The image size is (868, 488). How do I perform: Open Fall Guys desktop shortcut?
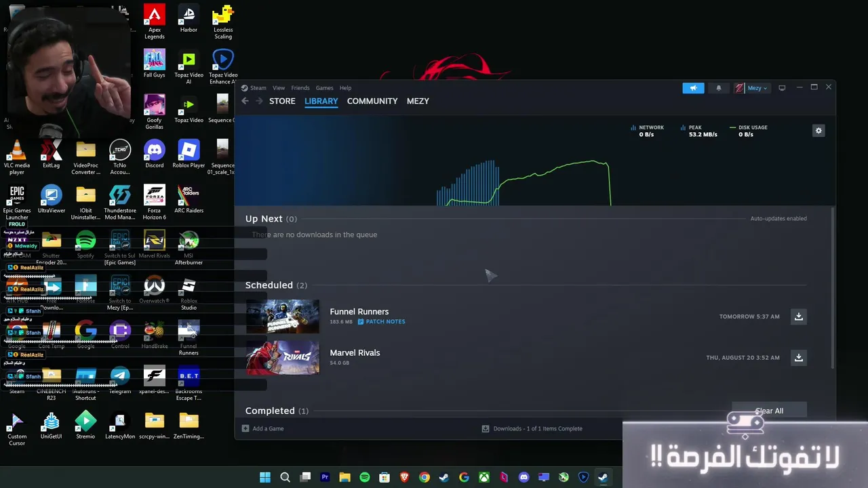155,65
